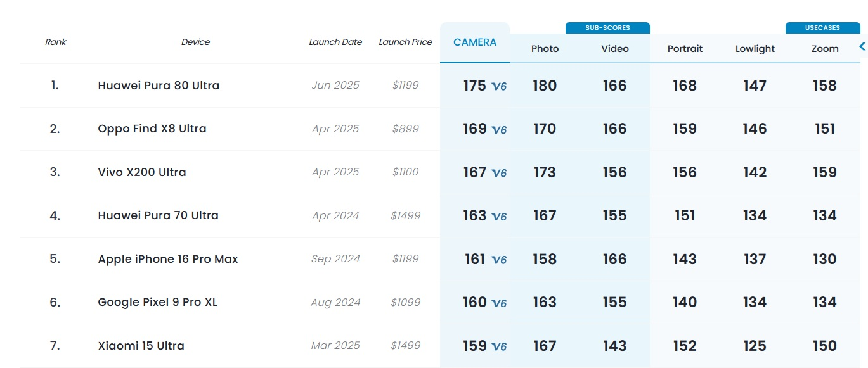Click the Launch Date column header
The image size is (868, 368).
coord(335,42)
